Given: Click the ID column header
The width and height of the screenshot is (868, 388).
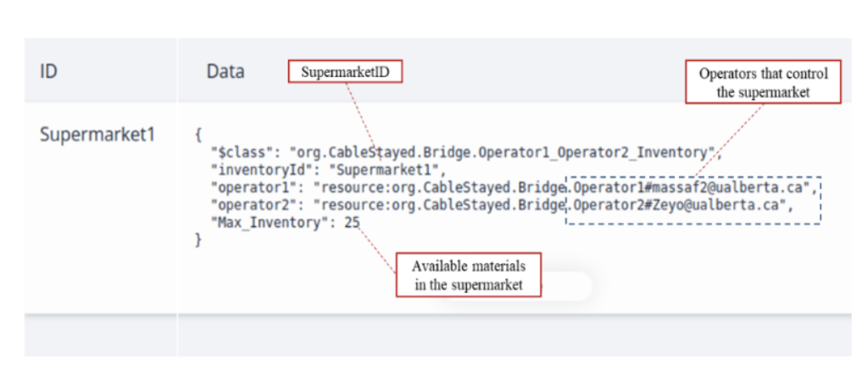Looking at the screenshot, I should tap(48, 72).
